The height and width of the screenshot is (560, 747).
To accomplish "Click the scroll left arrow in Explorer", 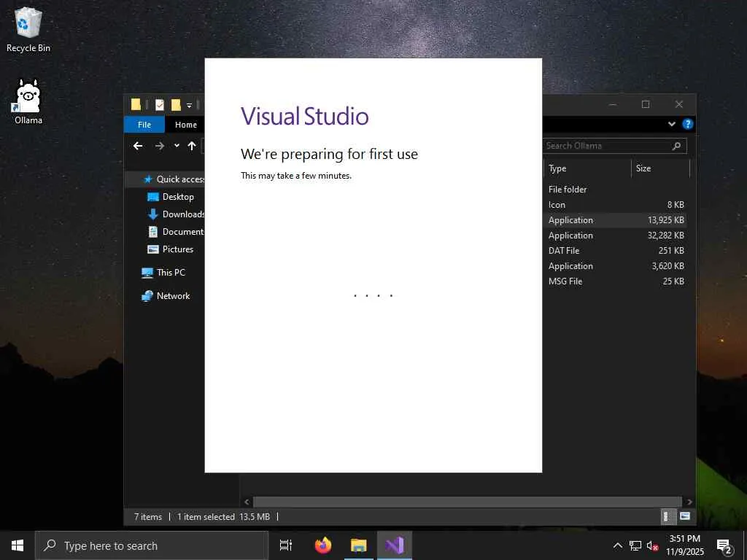I will 247,502.
